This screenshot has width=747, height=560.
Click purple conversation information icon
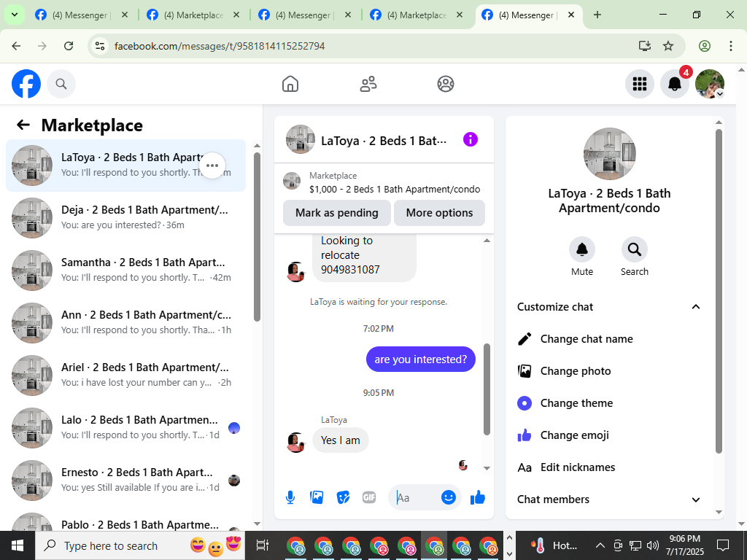(471, 139)
